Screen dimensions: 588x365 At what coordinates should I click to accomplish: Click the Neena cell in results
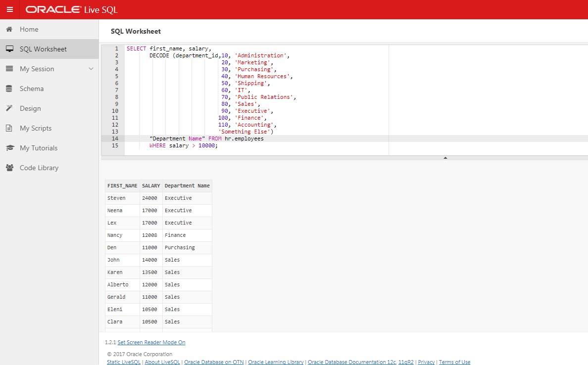pos(122,211)
